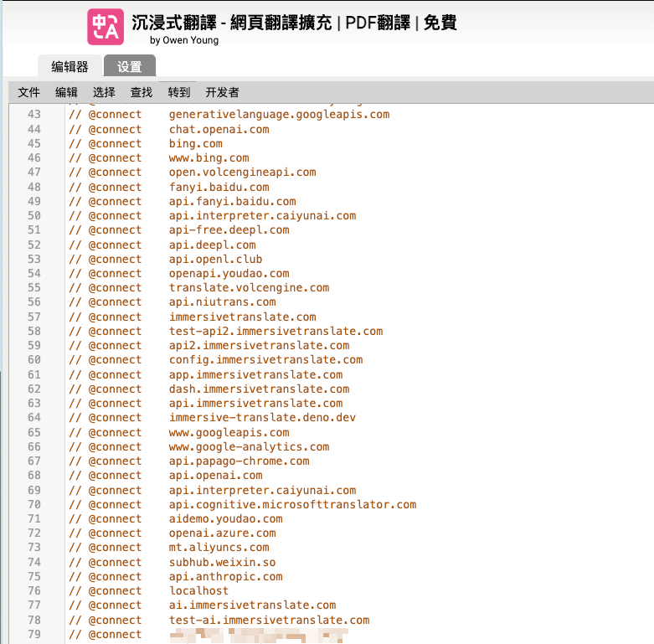Click api.papago-chrome.com entry
The width and height of the screenshot is (654, 644).
click(239, 461)
